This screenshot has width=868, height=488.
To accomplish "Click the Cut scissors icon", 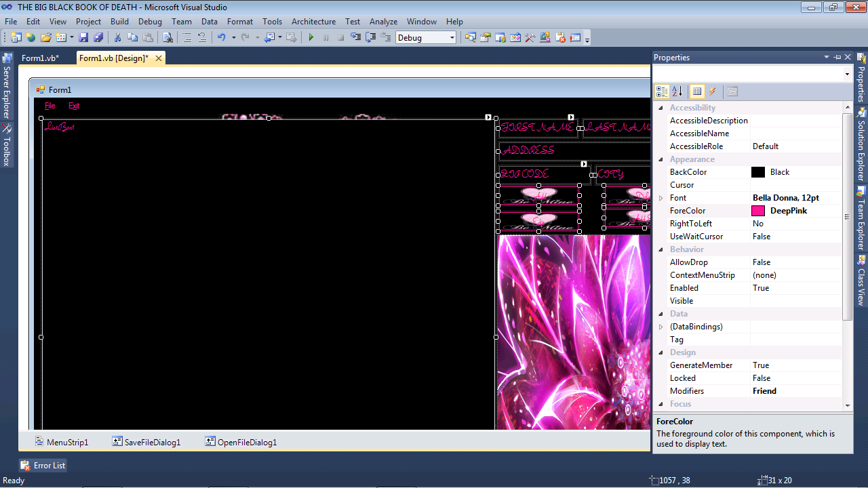I will click(117, 38).
